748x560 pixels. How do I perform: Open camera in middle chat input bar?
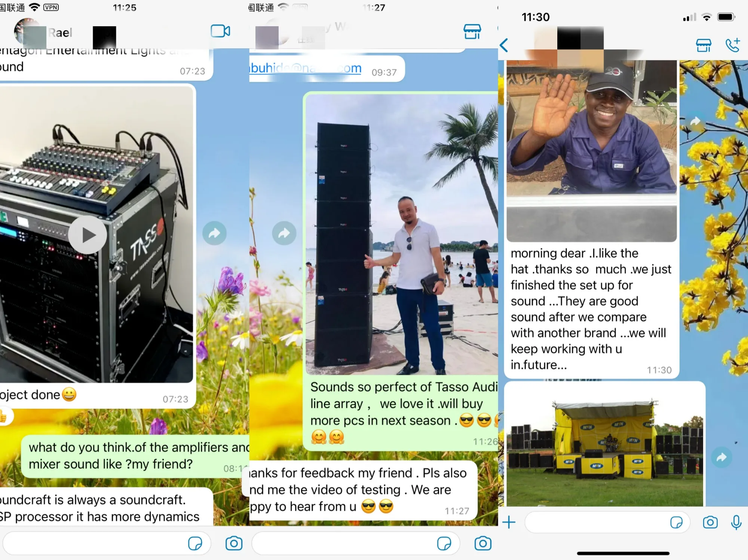pyautogui.click(x=483, y=543)
